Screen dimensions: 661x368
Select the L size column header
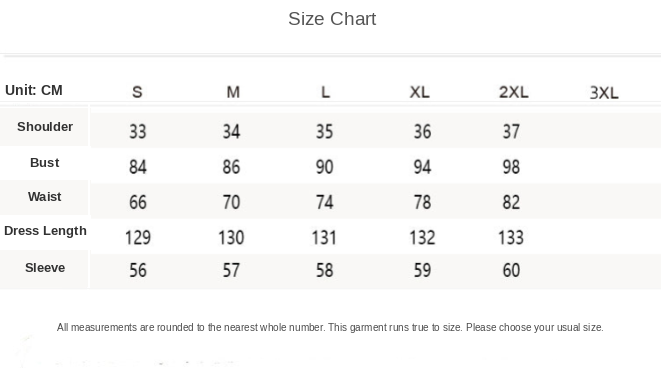click(325, 92)
